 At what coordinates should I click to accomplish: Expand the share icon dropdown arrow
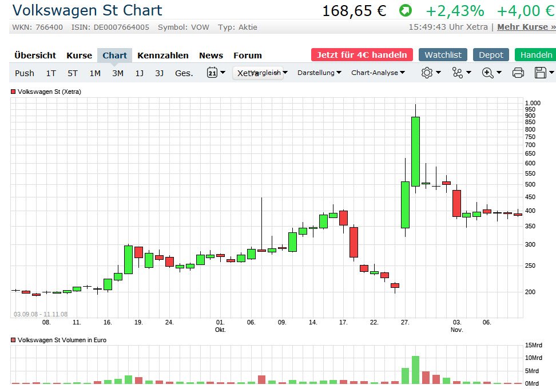[468, 72]
